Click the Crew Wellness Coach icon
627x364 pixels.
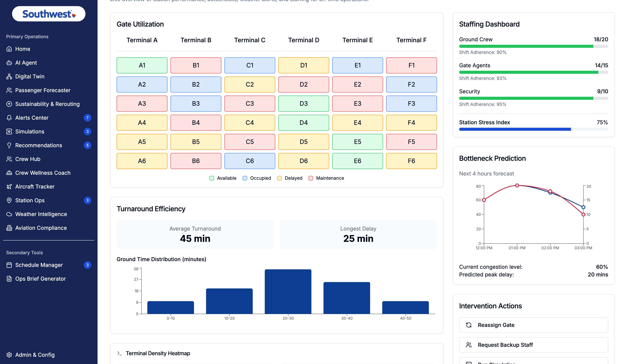tap(9, 173)
